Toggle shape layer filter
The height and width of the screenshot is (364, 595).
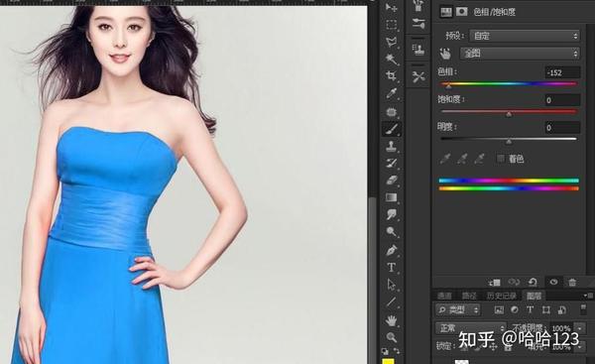point(546,310)
